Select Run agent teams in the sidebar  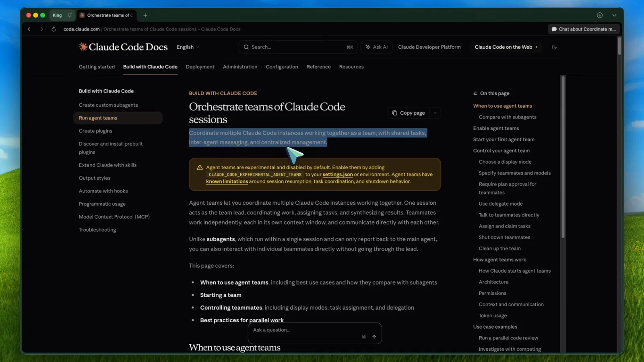pyautogui.click(x=118, y=118)
